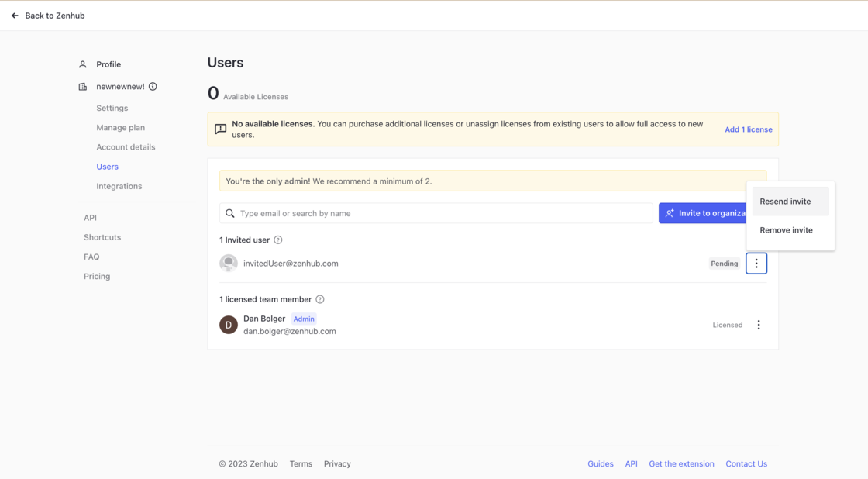The height and width of the screenshot is (479, 868).
Task: Open Integrations in sidebar
Action: (x=119, y=186)
